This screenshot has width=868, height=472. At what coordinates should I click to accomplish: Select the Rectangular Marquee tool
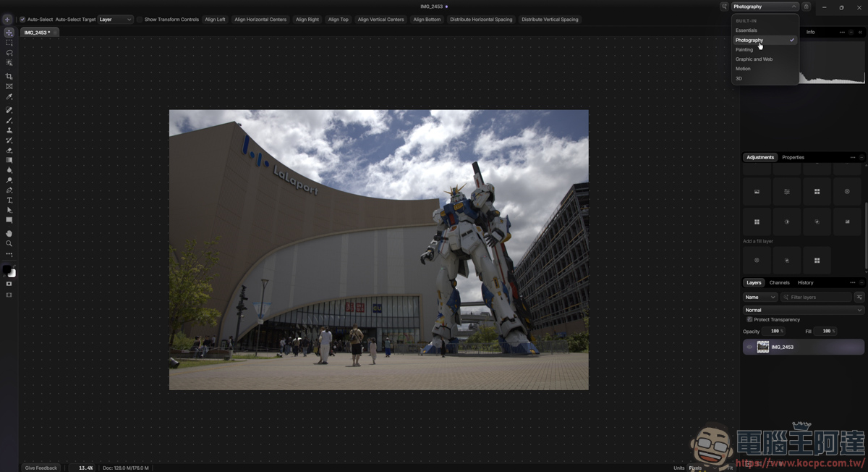(9, 43)
